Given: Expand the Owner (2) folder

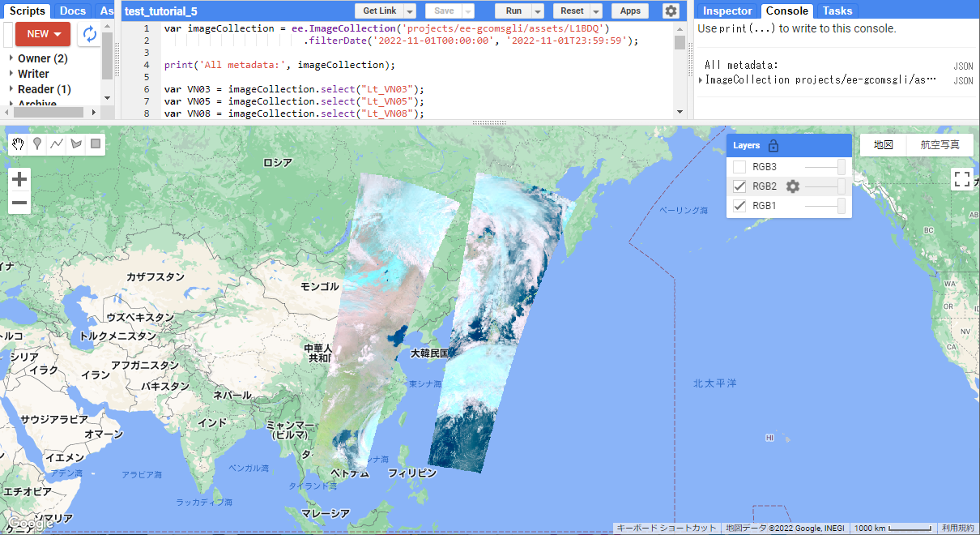Looking at the screenshot, I should tap(11, 58).
